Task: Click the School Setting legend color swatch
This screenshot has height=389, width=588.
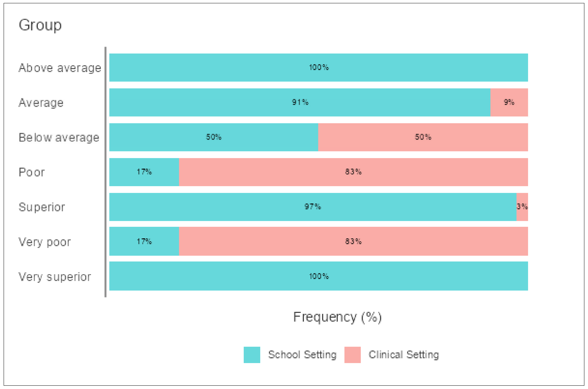Action: point(252,355)
